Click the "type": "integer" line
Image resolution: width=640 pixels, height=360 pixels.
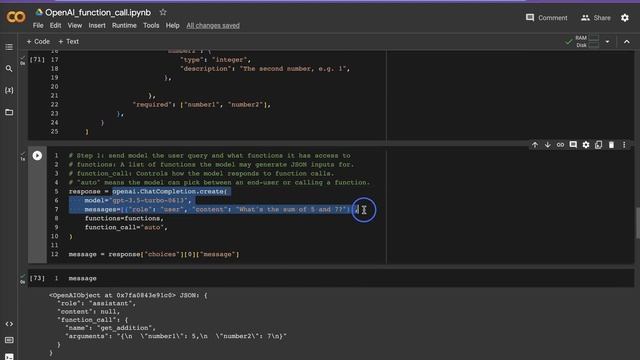click(x=216, y=60)
